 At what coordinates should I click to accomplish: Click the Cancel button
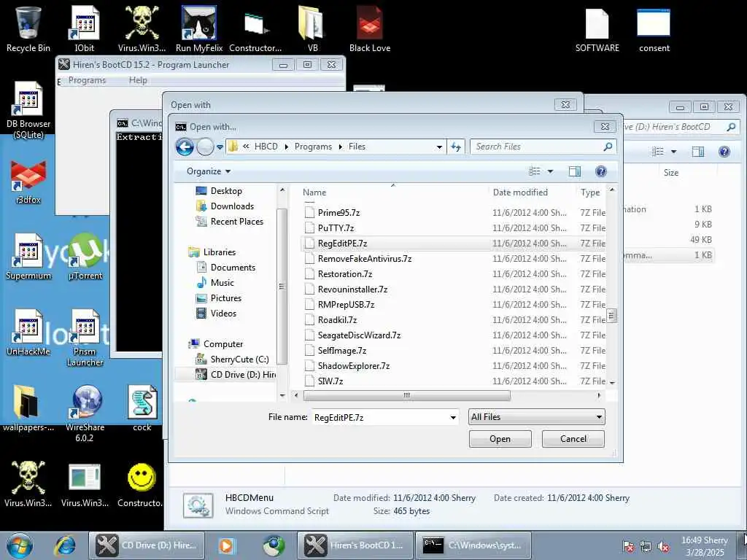coord(573,438)
